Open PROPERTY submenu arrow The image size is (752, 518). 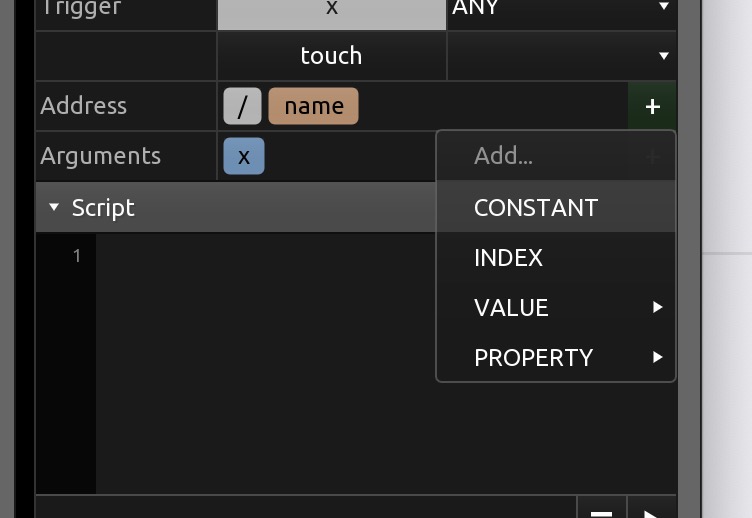coord(657,357)
